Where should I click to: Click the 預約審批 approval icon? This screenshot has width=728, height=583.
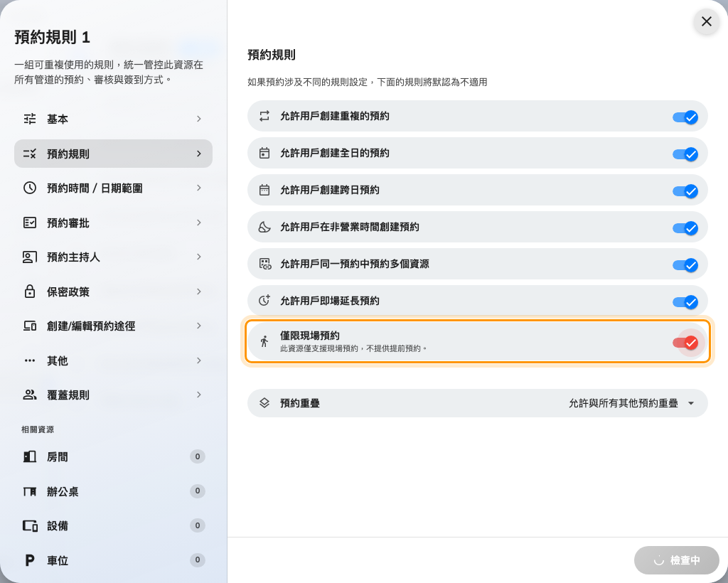(30, 223)
